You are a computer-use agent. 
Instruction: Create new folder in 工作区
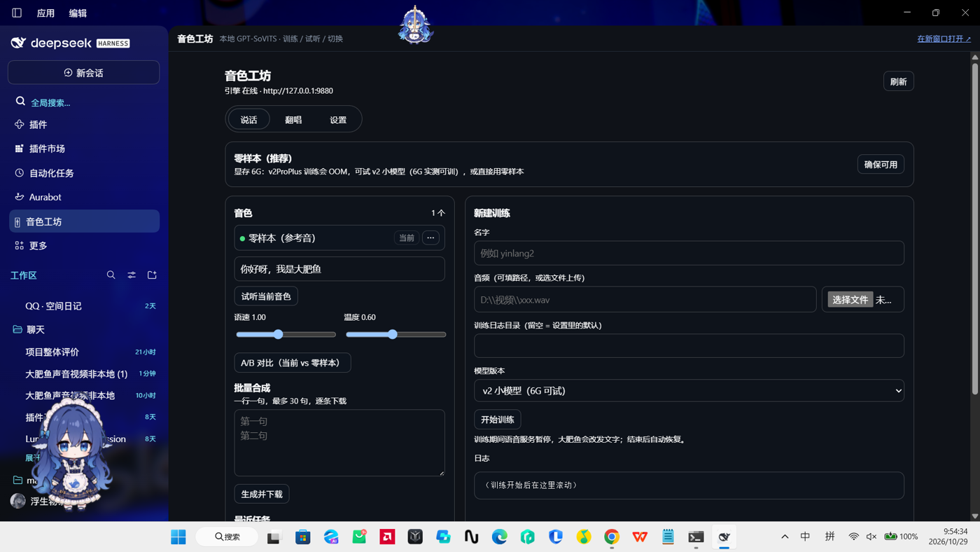(152, 275)
